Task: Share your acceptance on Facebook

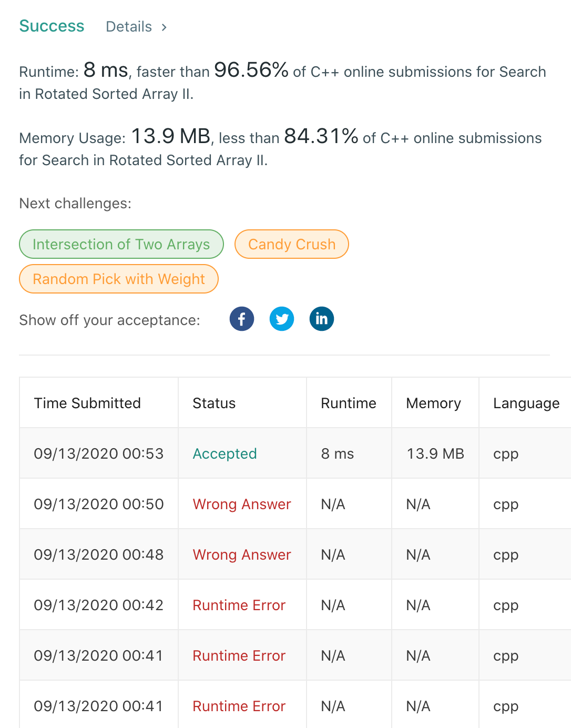Action: (x=241, y=318)
